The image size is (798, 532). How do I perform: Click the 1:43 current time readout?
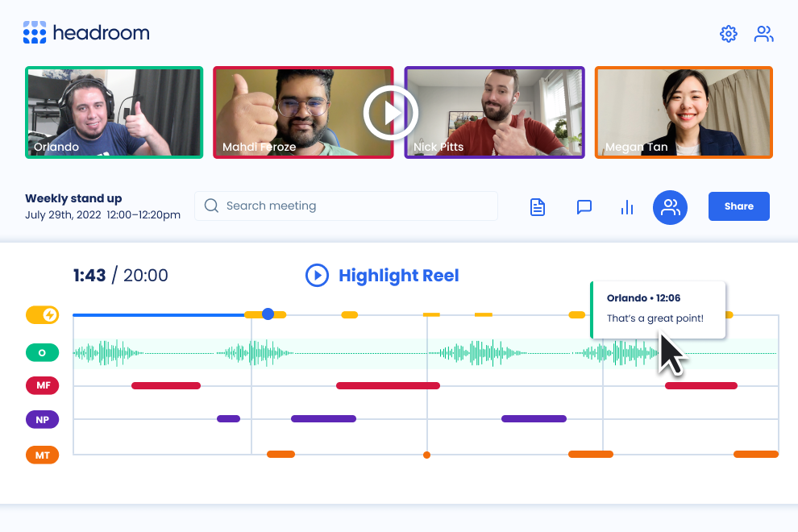tap(89, 276)
